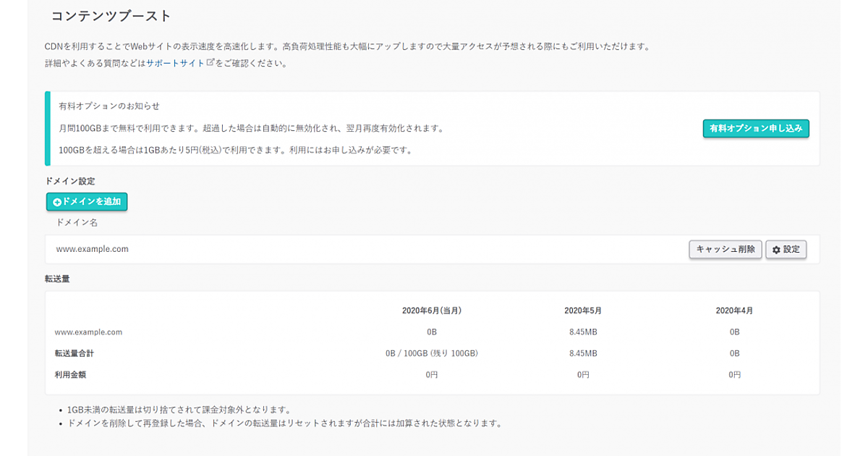Click the plus icon on ドメインを追加 button
868x456 pixels.
[58, 203]
